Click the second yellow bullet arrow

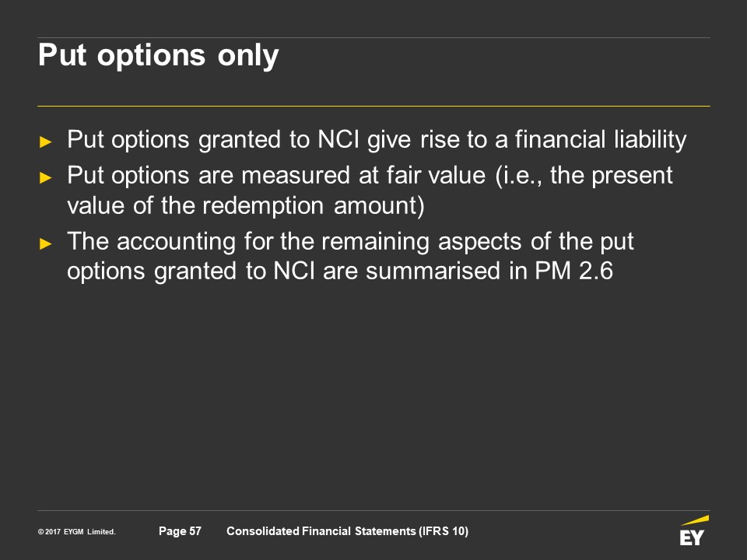(46, 177)
